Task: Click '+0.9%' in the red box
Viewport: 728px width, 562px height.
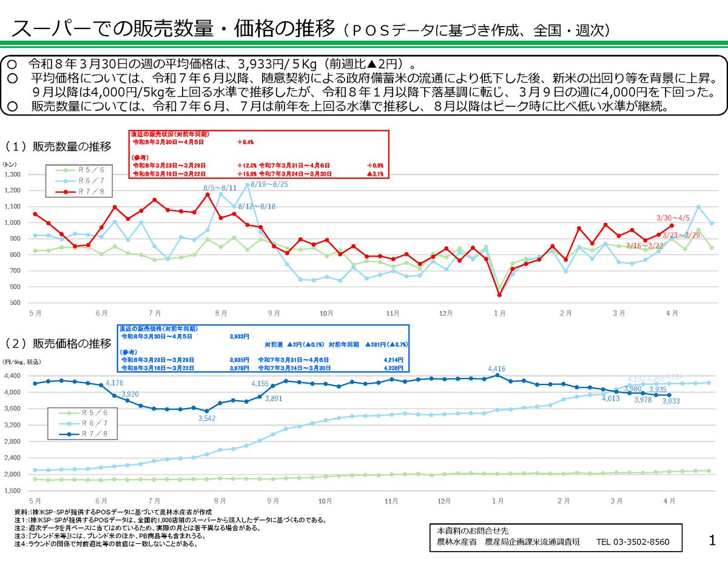Action: pos(375,165)
